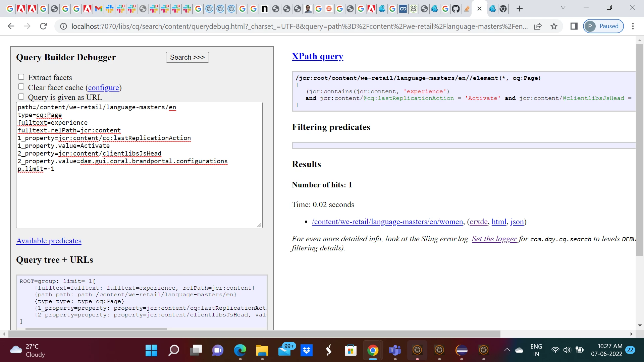
Task: Open Dropbox from the taskbar
Action: click(x=307, y=351)
